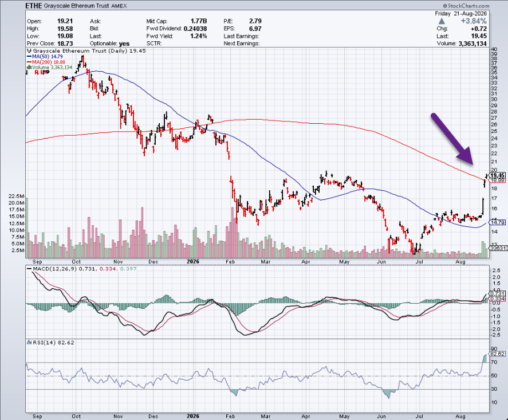Image resolution: width=508 pixels, height=420 pixels.
Task: Click the 19.45 last price axis label
Action: coord(497,175)
